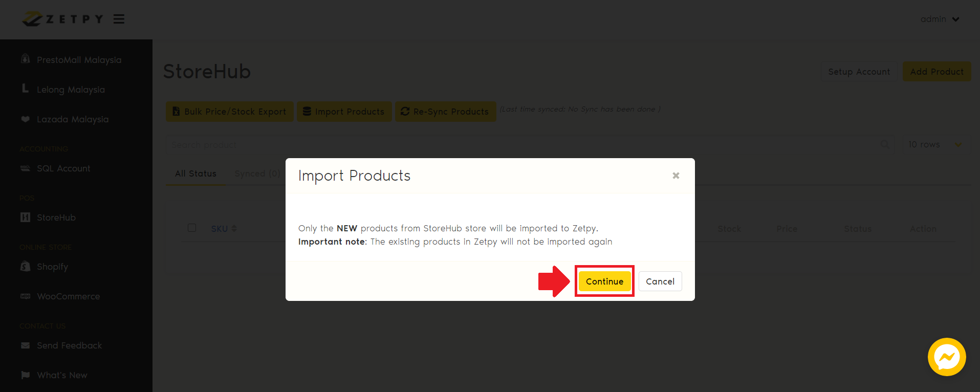980x392 pixels.
Task: Click the Send Feedback envelope icon
Action: click(x=25, y=345)
